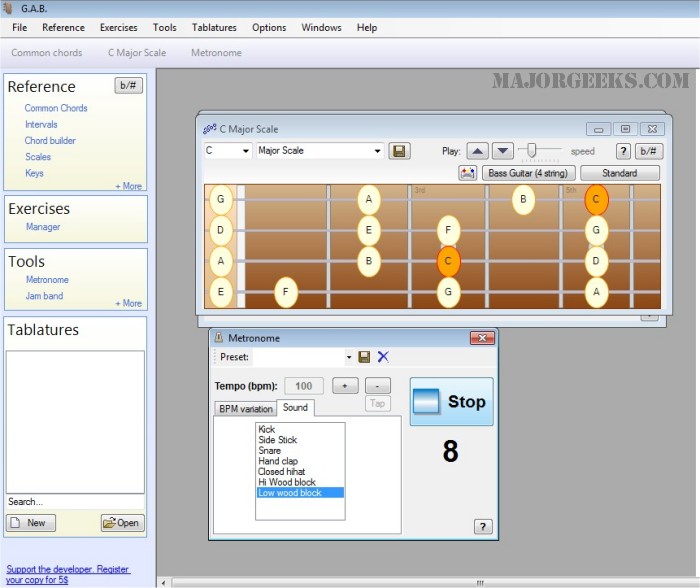
Task: Click the E note on the D string
Action: click(x=369, y=230)
